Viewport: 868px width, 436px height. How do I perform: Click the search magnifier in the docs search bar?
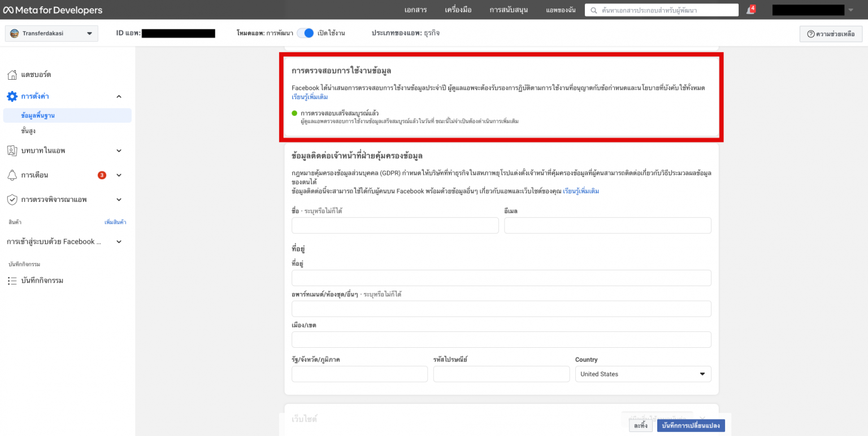click(593, 10)
